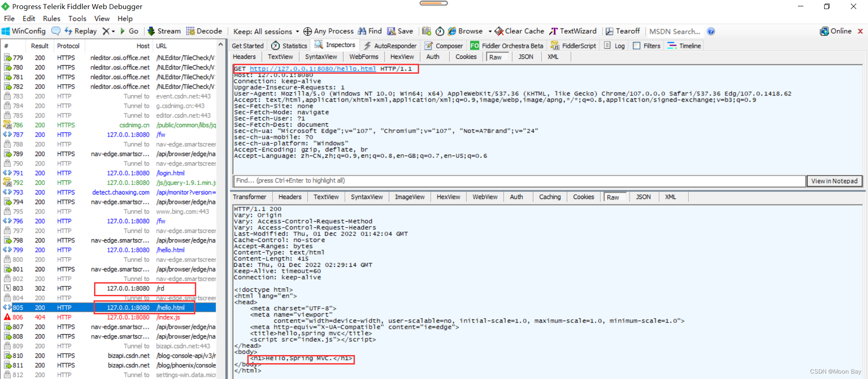Click Any Process target picker
The height and width of the screenshot is (379, 868).
point(329,31)
